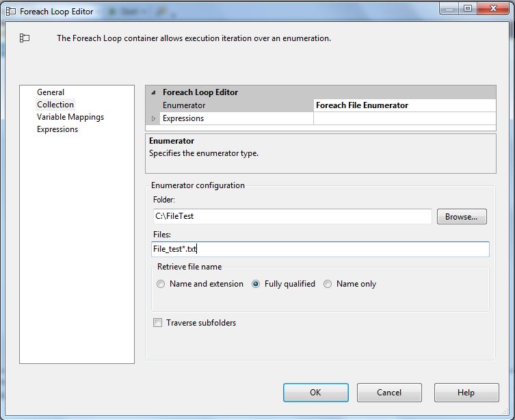Click the Foreach Loop container description icon
The width and height of the screenshot is (515, 420).
pos(25,38)
